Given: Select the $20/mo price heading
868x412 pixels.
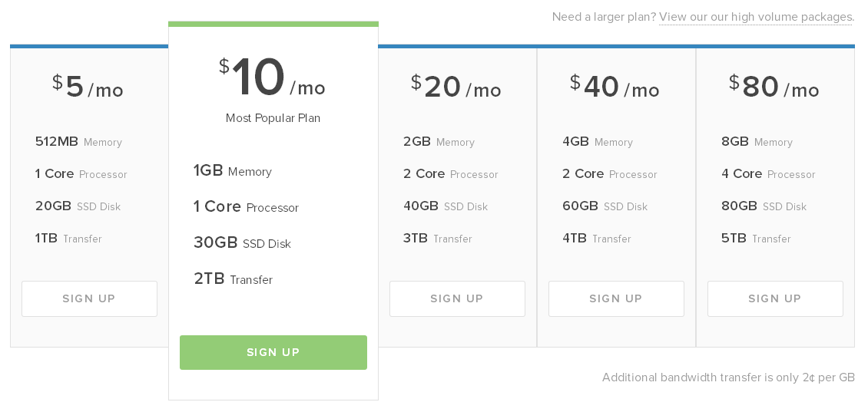Looking at the screenshot, I should click(456, 87).
